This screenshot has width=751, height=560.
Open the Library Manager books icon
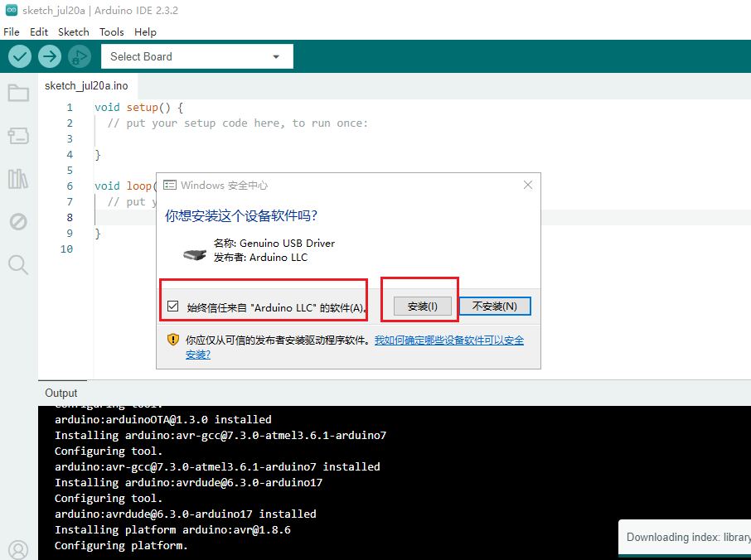(18, 179)
